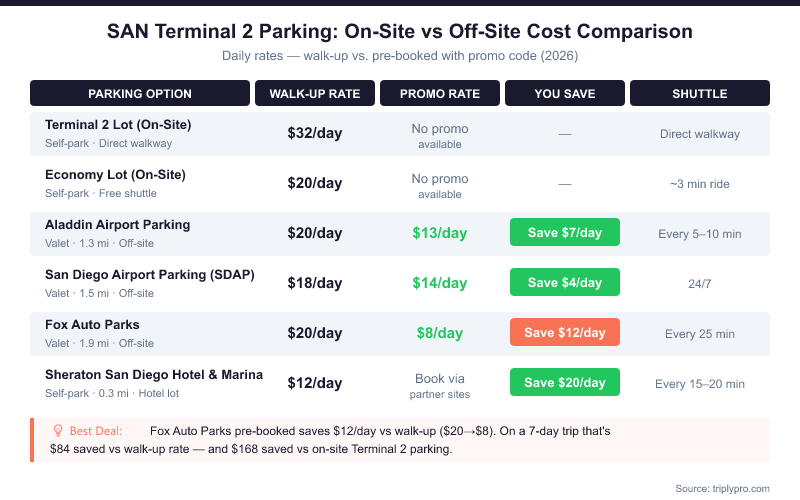
Task: Select the Fox Auto Parks row title
Action: [x=92, y=325]
